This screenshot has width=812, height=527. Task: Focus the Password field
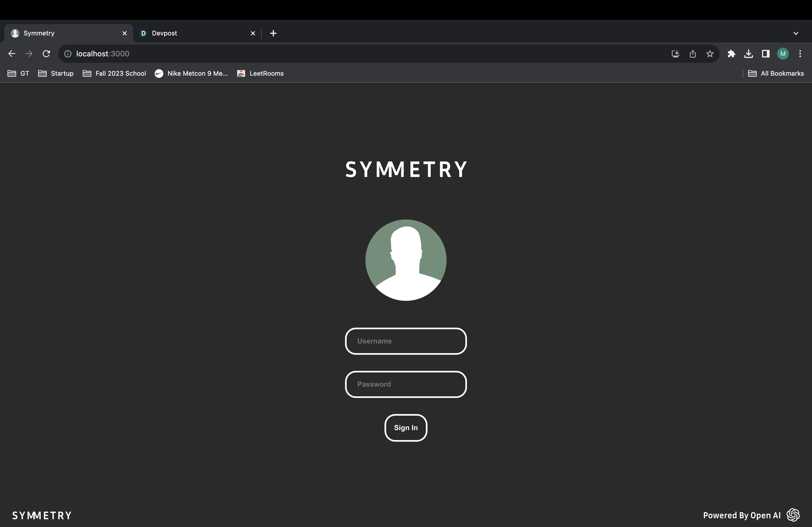pos(406,384)
